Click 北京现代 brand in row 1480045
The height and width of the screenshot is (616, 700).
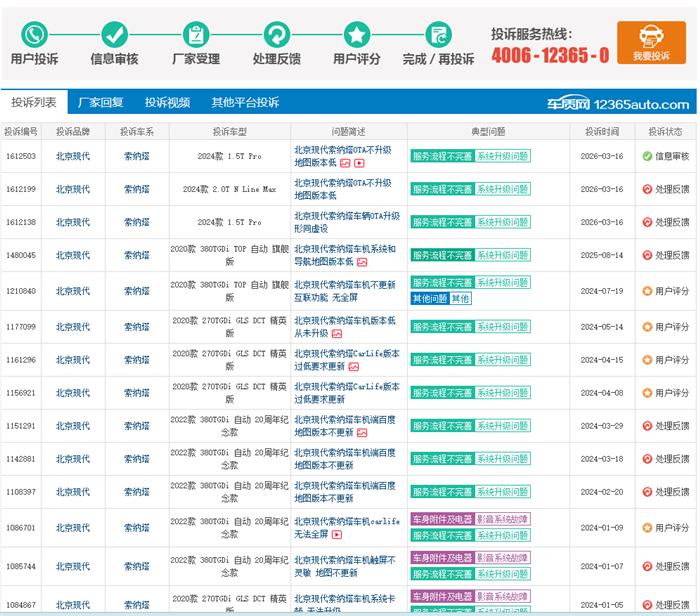tap(72, 256)
